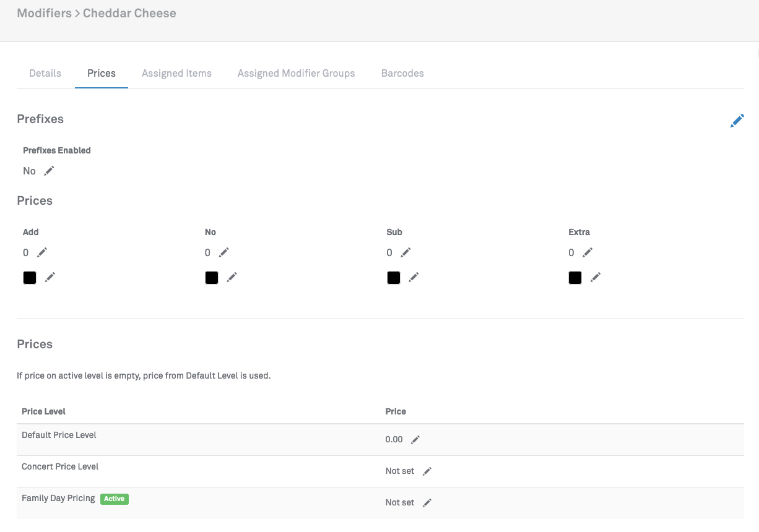Edit the Family Day Pricing price
The height and width of the screenshot is (532, 759).
click(427, 503)
